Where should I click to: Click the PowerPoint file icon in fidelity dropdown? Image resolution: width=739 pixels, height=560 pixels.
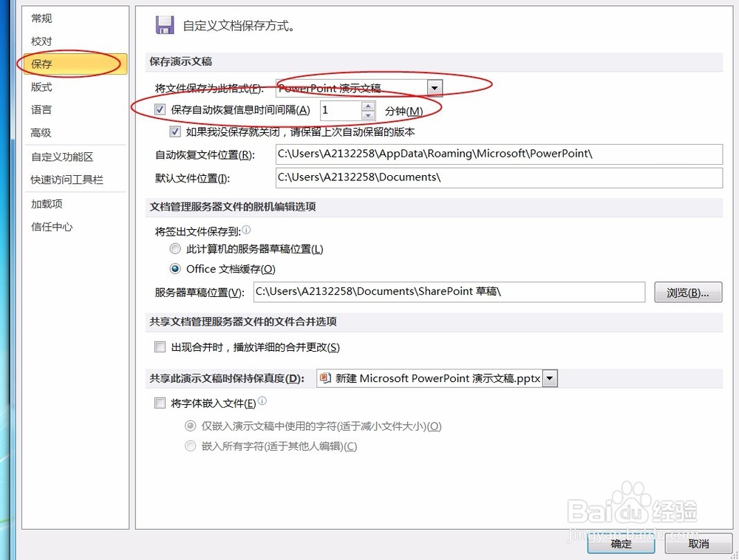point(325,378)
